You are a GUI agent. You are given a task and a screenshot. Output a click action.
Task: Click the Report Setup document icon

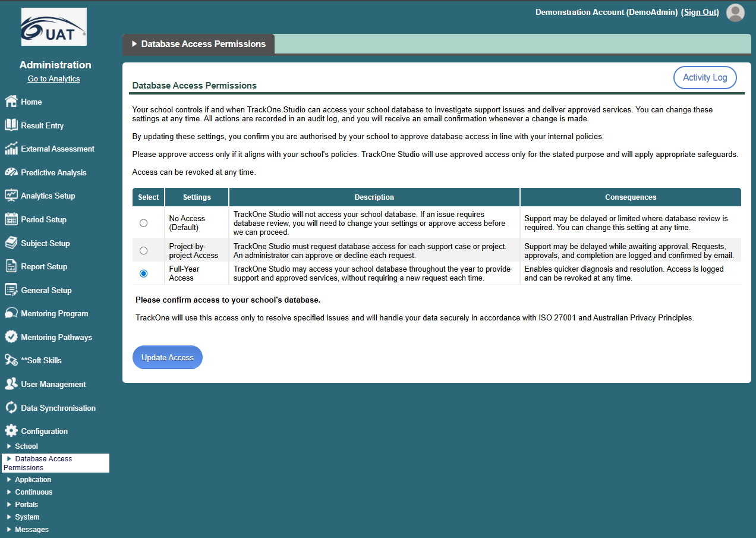click(11, 266)
